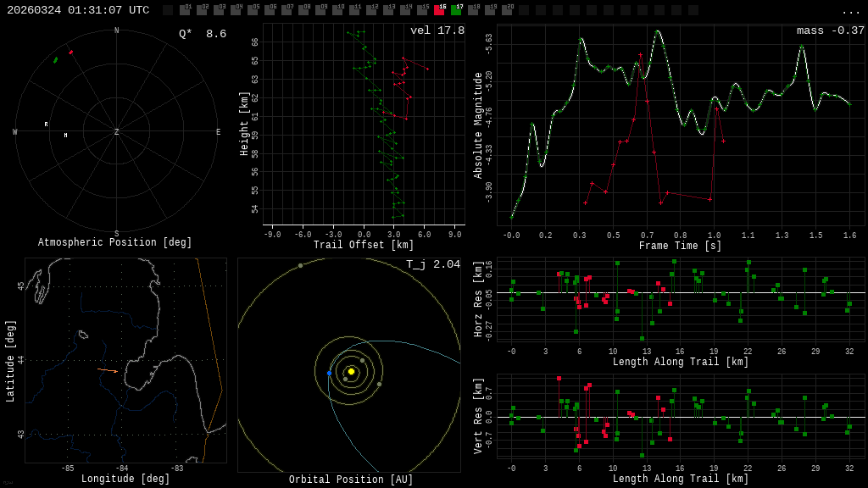Click the Latitude [deg] axis label
Image resolution: width=868 pixels, height=488 pixels.
tap(10, 361)
